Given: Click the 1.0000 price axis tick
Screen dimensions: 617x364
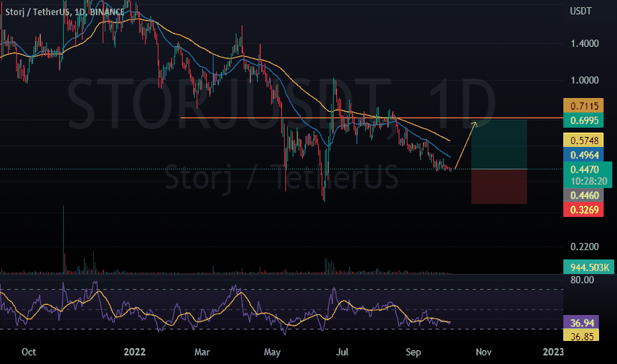Looking at the screenshot, I should click(585, 80).
